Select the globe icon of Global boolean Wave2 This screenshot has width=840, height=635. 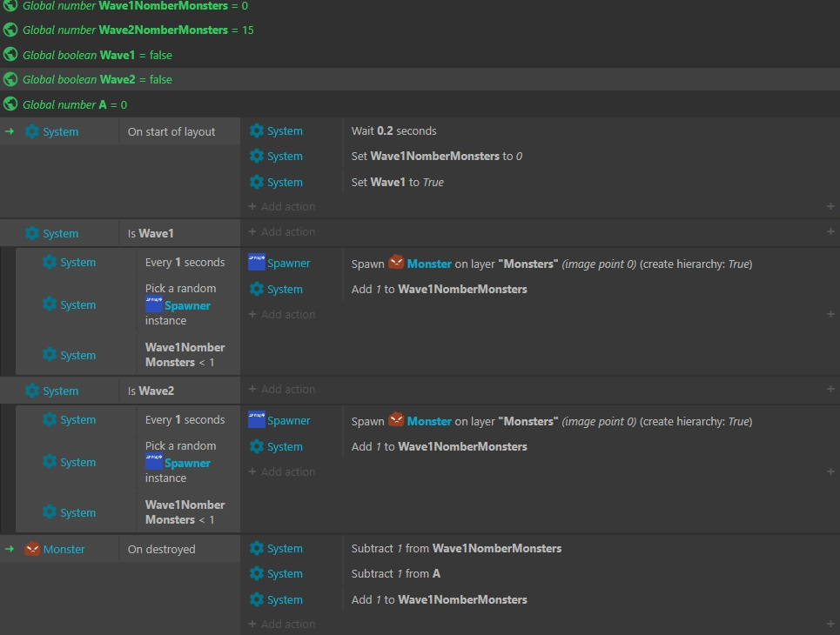[x=10, y=79]
